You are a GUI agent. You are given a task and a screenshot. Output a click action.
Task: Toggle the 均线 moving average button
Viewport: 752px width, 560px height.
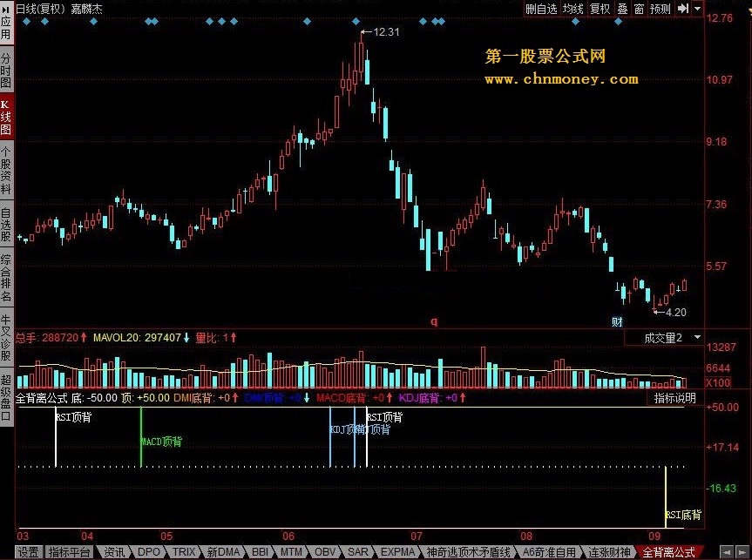click(x=573, y=9)
